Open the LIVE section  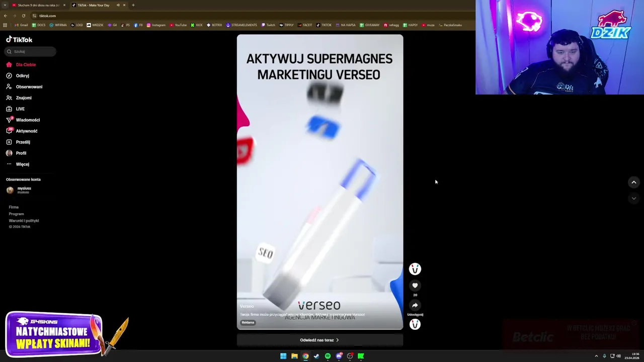coord(15,109)
